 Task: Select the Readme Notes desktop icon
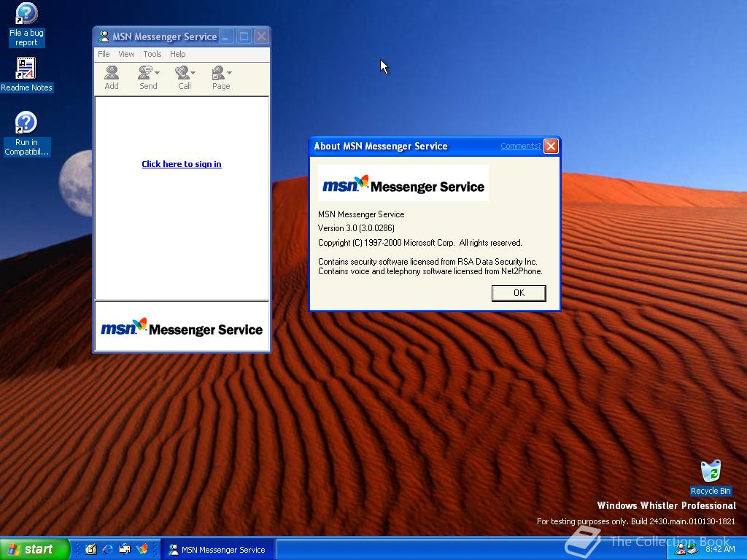point(26,75)
